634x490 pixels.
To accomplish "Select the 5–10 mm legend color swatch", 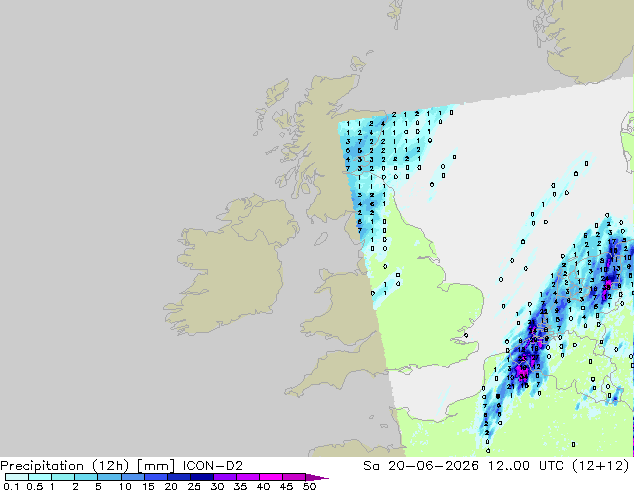I will point(109,477).
